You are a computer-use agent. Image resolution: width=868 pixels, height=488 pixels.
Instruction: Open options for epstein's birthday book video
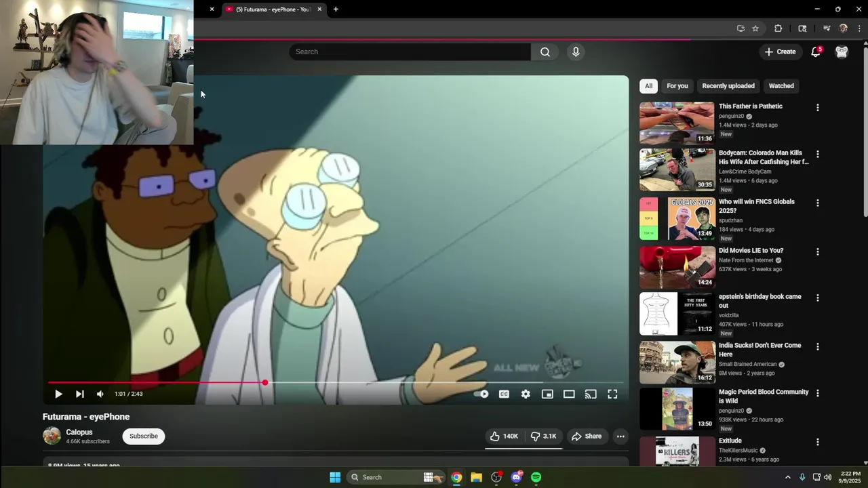coord(817,298)
